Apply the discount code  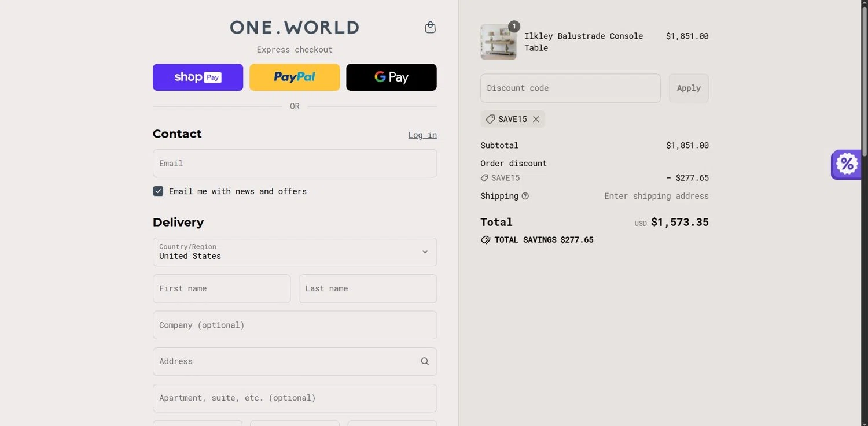[x=689, y=88]
